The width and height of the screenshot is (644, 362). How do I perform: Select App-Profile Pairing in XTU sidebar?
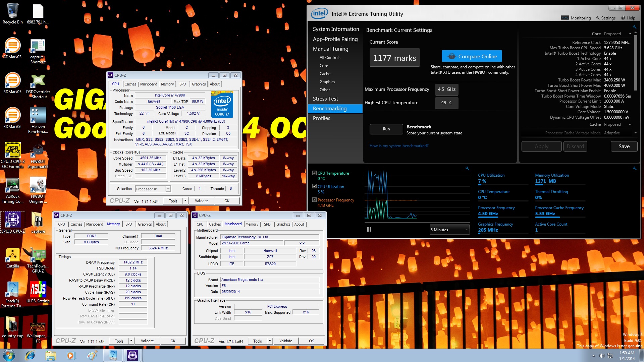click(335, 39)
